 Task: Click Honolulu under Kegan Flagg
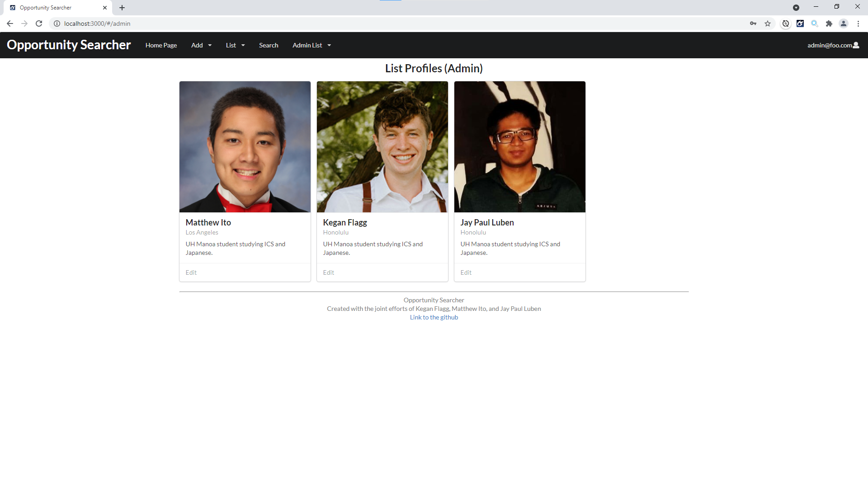(336, 232)
